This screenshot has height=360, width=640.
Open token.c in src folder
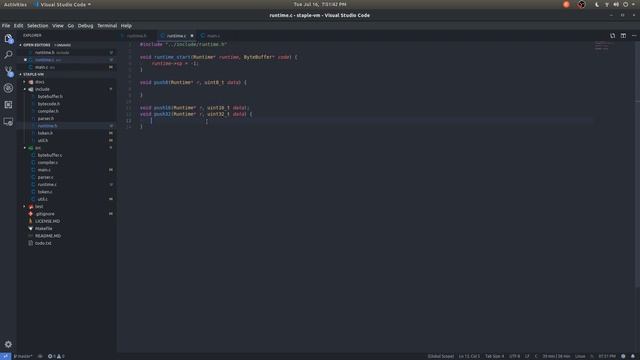[x=45, y=192]
